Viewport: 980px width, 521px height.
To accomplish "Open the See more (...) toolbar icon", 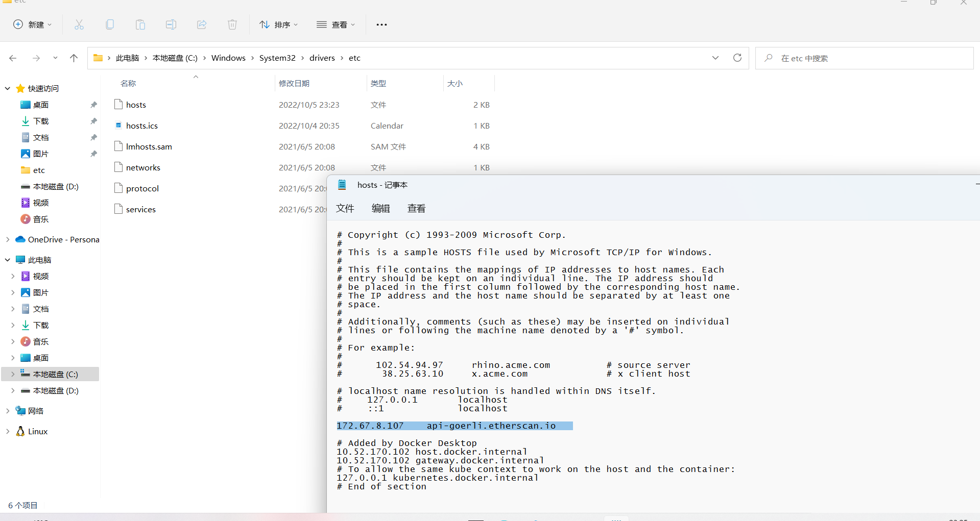I will 381,24.
